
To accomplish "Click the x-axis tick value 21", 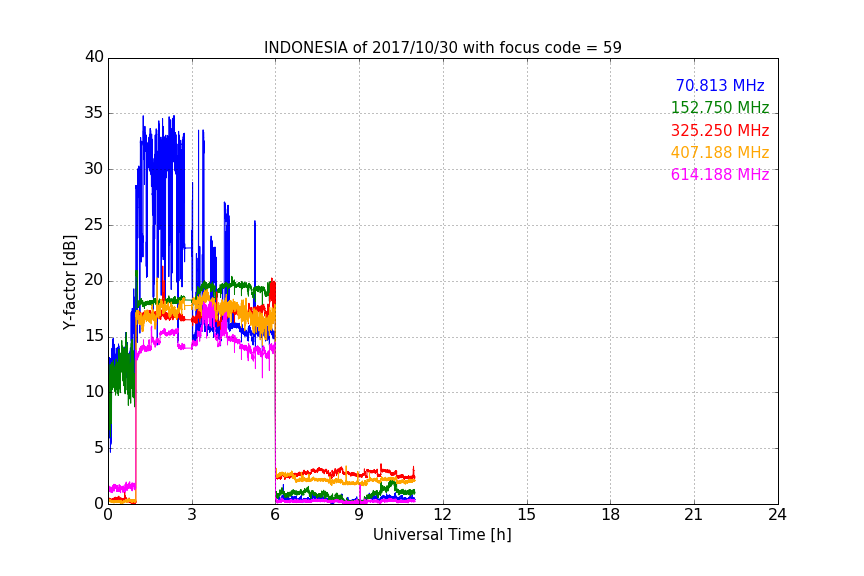I will (x=694, y=515).
